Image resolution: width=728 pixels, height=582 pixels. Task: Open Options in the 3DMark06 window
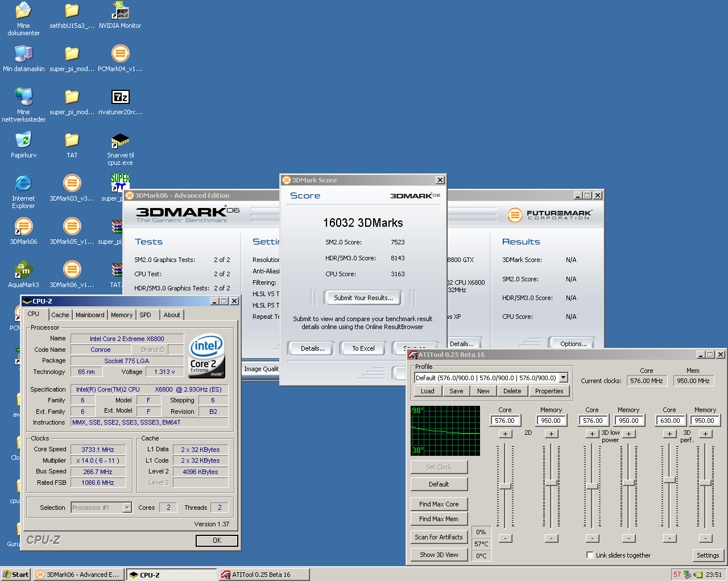point(573,344)
